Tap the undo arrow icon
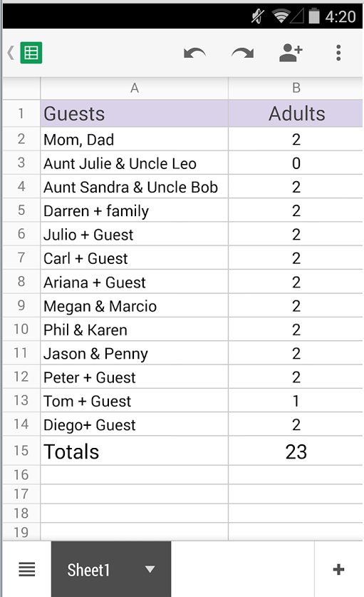The width and height of the screenshot is (364, 597). (194, 53)
